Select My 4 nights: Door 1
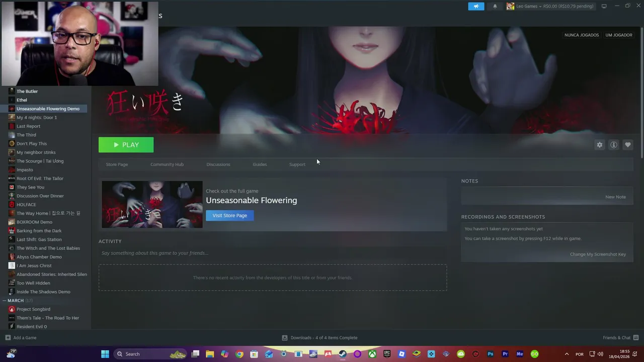This screenshot has height=362, width=644. pyautogui.click(x=37, y=118)
